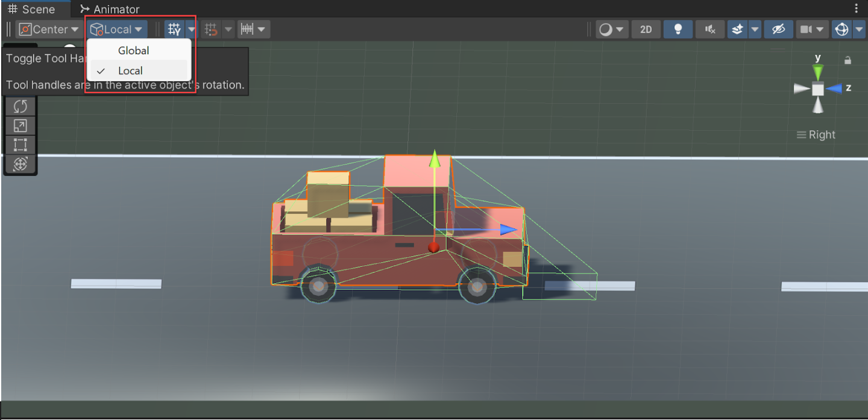
Task: Toggle hidden objects scene visibility eye
Action: coord(778,29)
